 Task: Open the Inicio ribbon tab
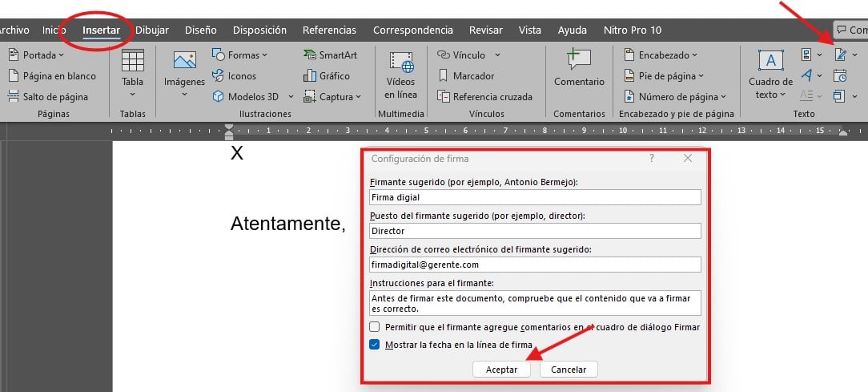click(54, 30)
